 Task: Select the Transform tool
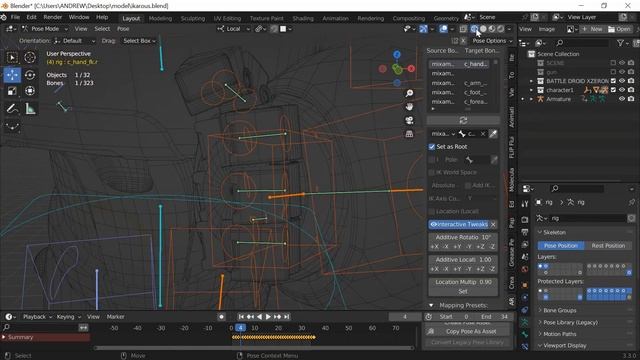30,91
